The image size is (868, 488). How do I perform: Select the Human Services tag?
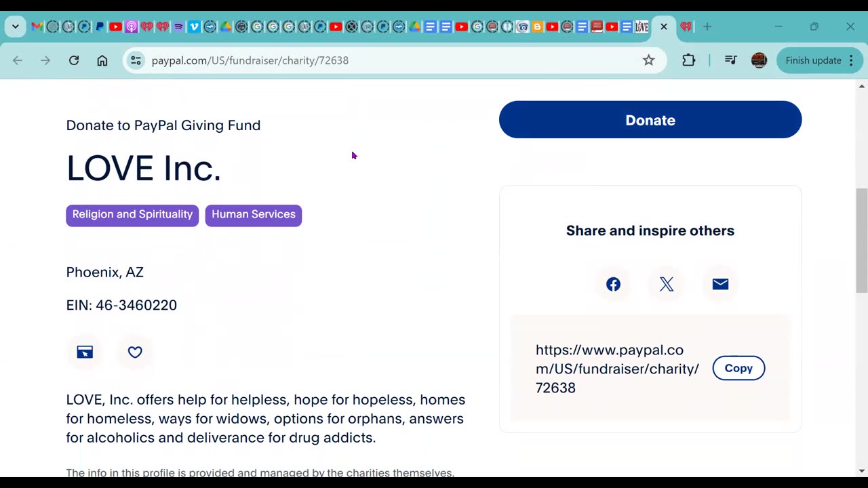[x=254, y=215]
